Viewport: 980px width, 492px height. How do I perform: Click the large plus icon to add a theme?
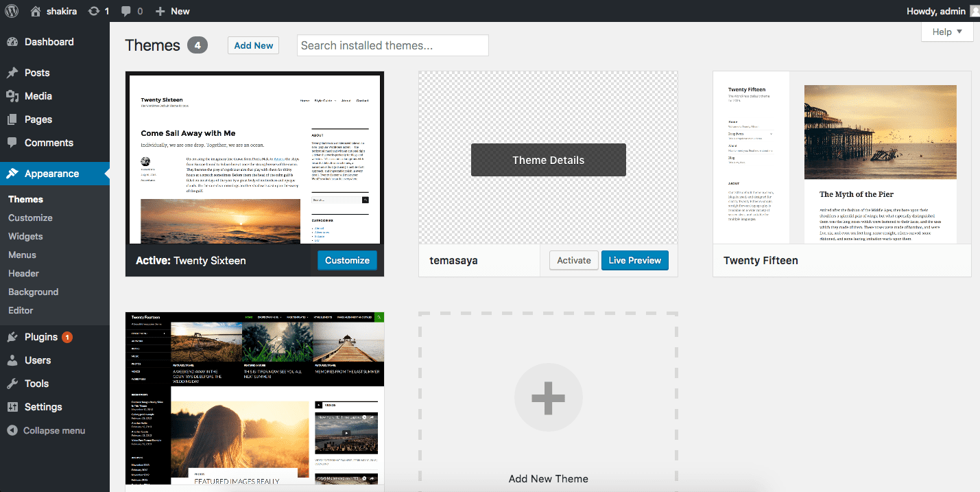tap(548, 398)
